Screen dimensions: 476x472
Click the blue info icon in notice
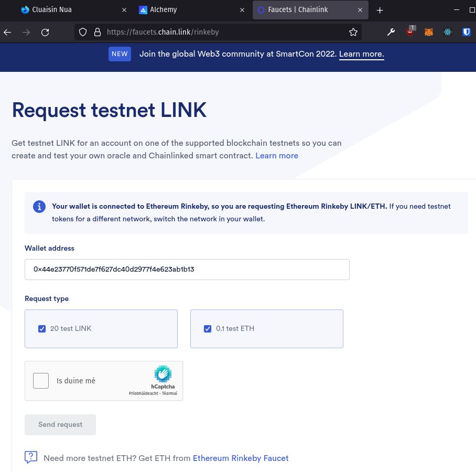click(39, 207)
